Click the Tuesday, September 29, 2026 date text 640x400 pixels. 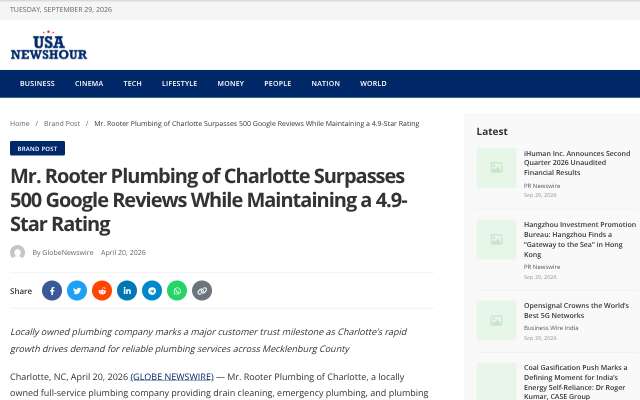[x=61, y=9]
